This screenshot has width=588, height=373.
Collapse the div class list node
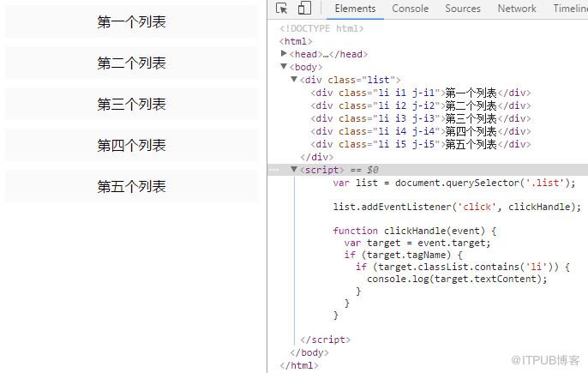(294, 79)
